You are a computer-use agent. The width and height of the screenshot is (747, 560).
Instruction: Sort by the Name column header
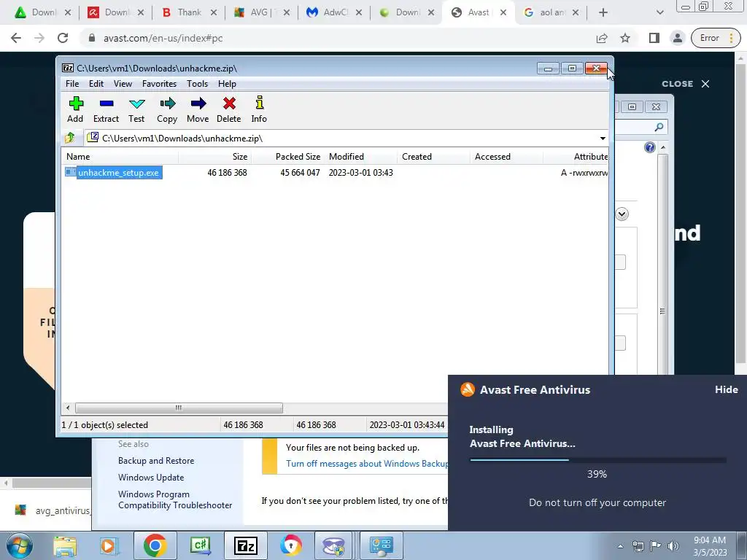pyautogui.click(x=120, y=157)
